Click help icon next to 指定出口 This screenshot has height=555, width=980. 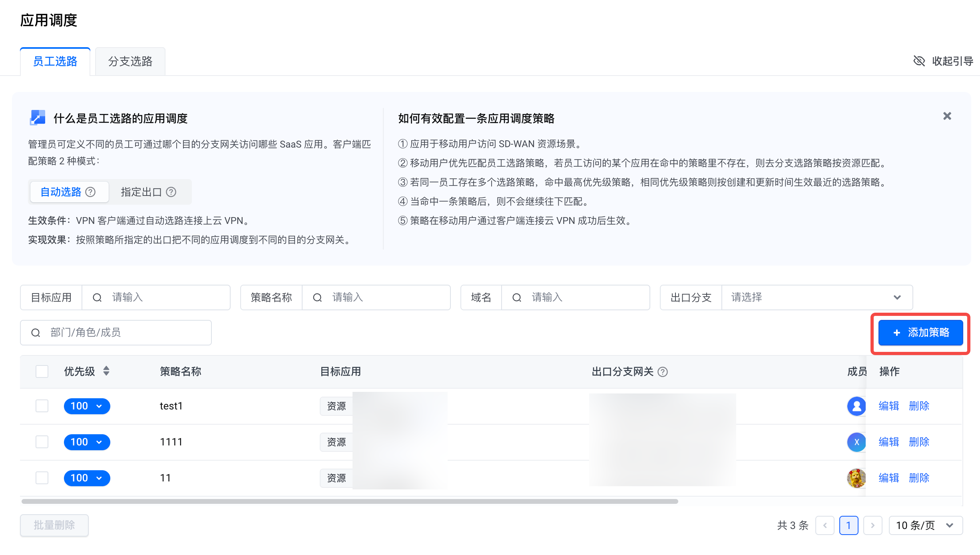pos(171,192)
